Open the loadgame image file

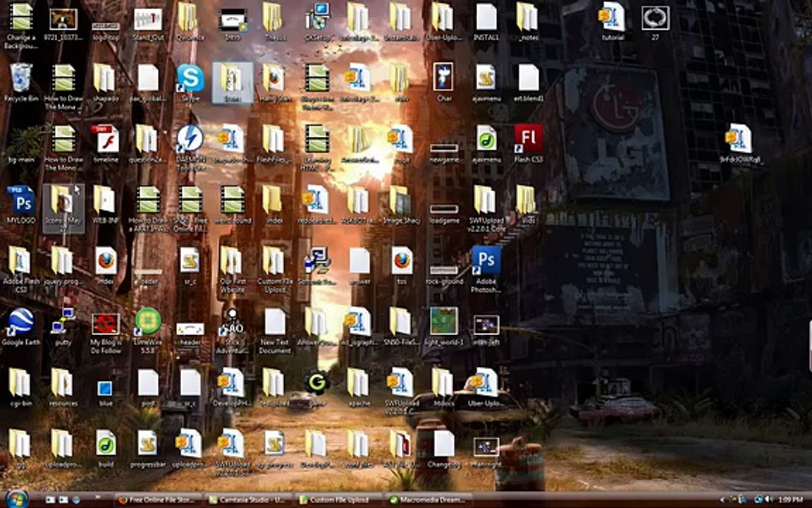click(444, 214)
